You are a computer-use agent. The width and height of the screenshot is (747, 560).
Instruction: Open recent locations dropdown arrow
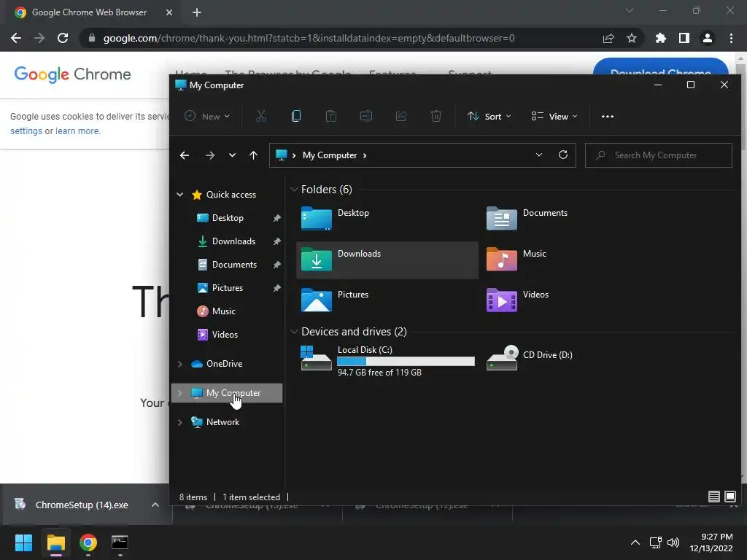232,155
